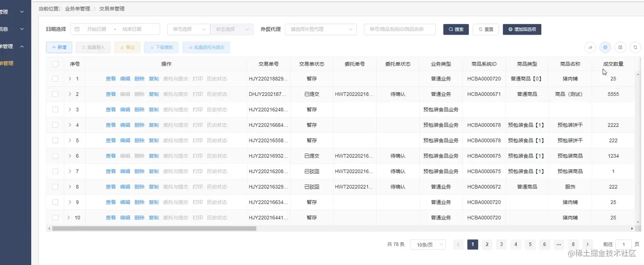Open the 状态选择 dropdown
The height and width of the screenshot is (265, 644).
[232, 29]
